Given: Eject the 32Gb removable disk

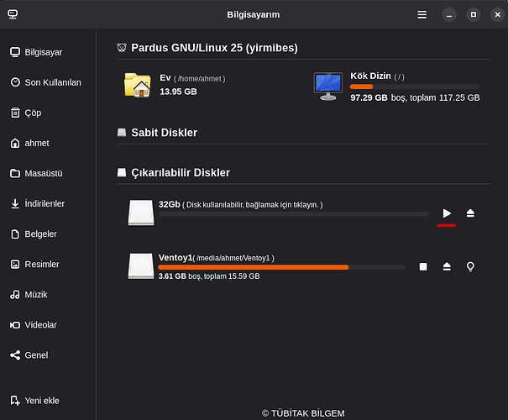Looking at the screenshot, I should (470, 213).
